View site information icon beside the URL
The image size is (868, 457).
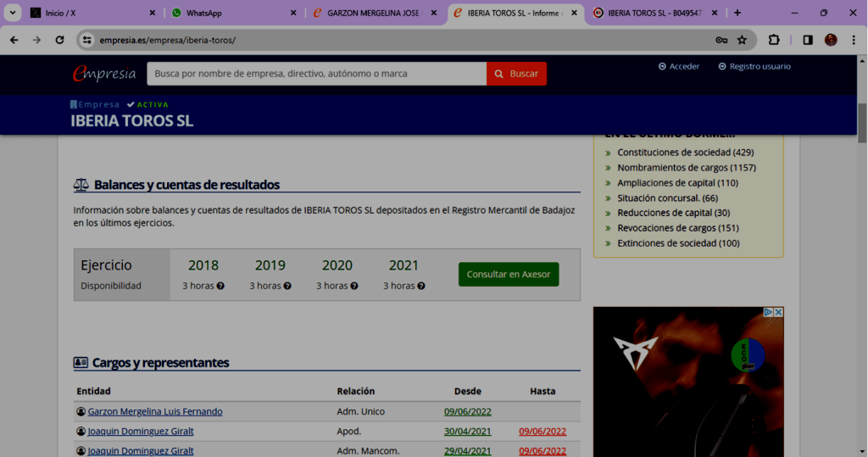[x=86, y=40]
